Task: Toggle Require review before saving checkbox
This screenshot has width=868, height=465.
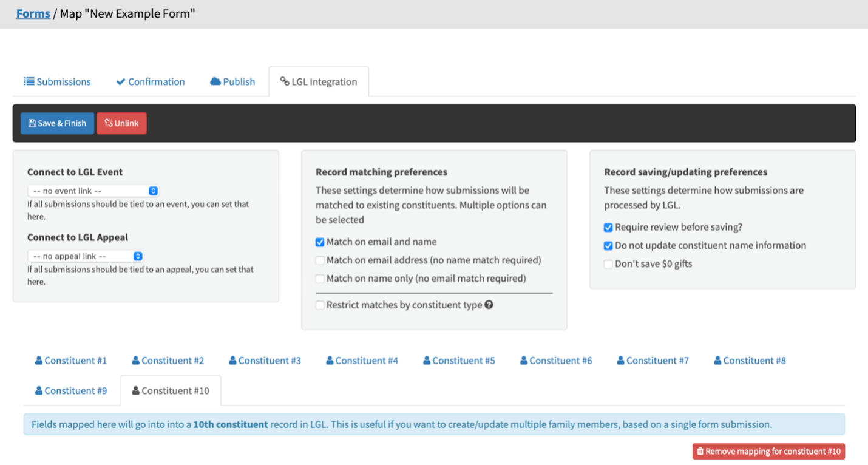Action: click(608, 228)
